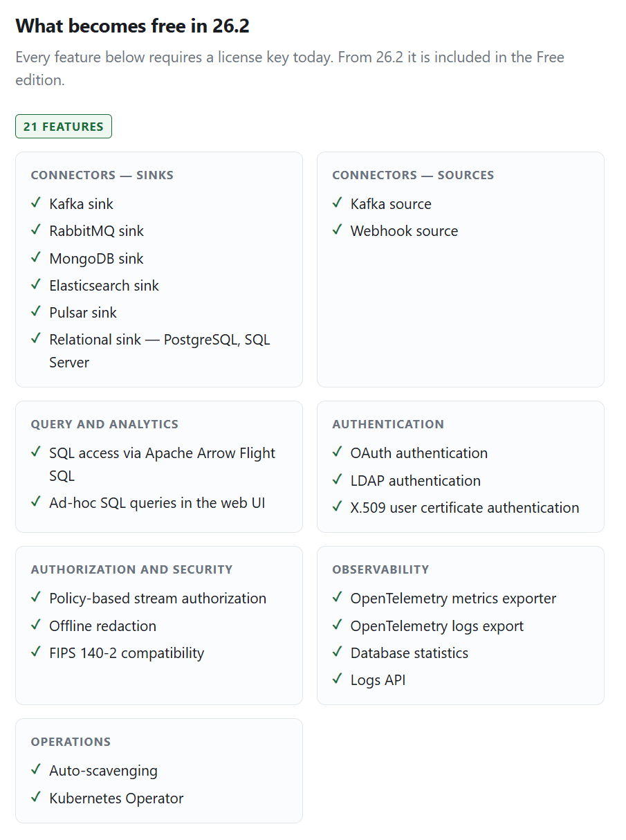Click the 21 FEATURES badge
Screen dimensions: 626x840
point(64,127)
